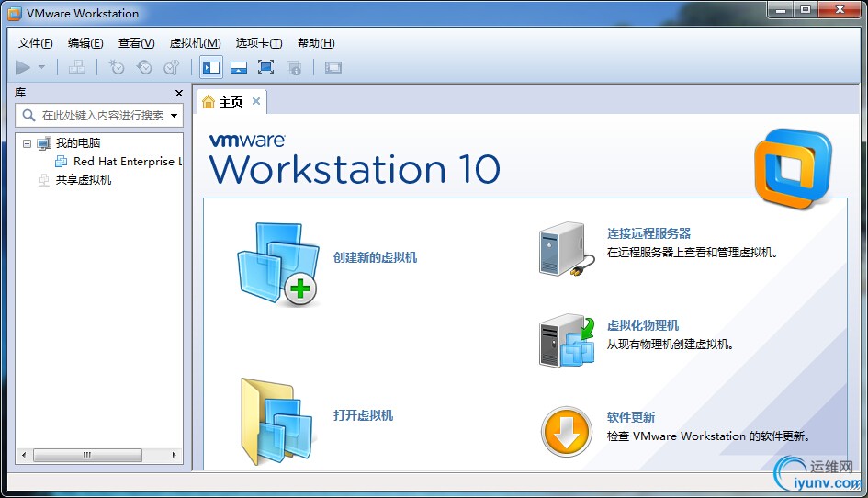This screenshot has height=498, width=868.
Task: Click the library scrollbar left arrow
Action: coord(24,455)
